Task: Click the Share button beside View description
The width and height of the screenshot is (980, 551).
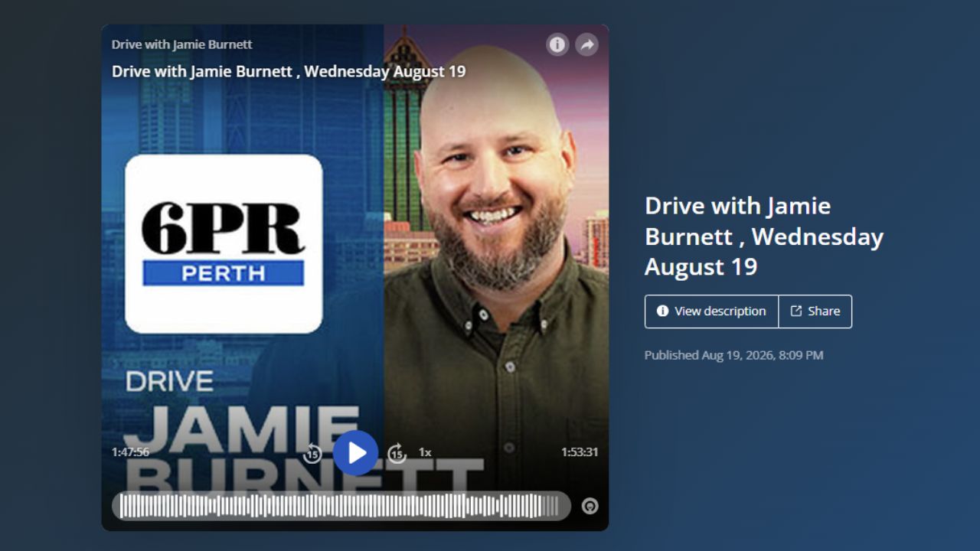Action: (x=815, y=311)
